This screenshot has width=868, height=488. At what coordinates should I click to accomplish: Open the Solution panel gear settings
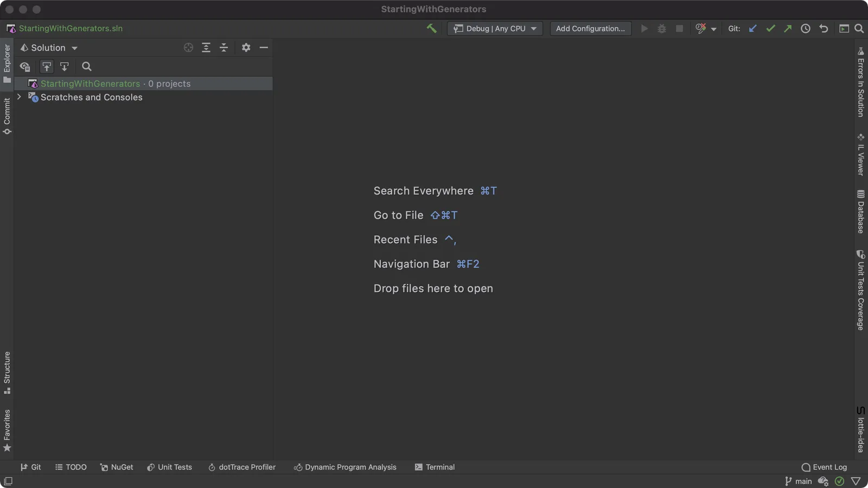[x=246, y=48]
